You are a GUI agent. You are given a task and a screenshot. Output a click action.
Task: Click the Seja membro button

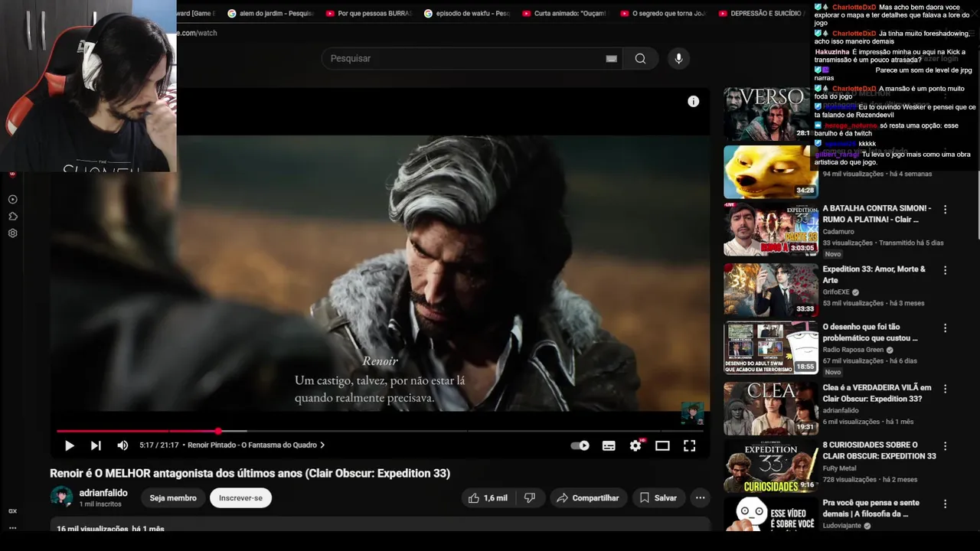[x=173, y=498]
